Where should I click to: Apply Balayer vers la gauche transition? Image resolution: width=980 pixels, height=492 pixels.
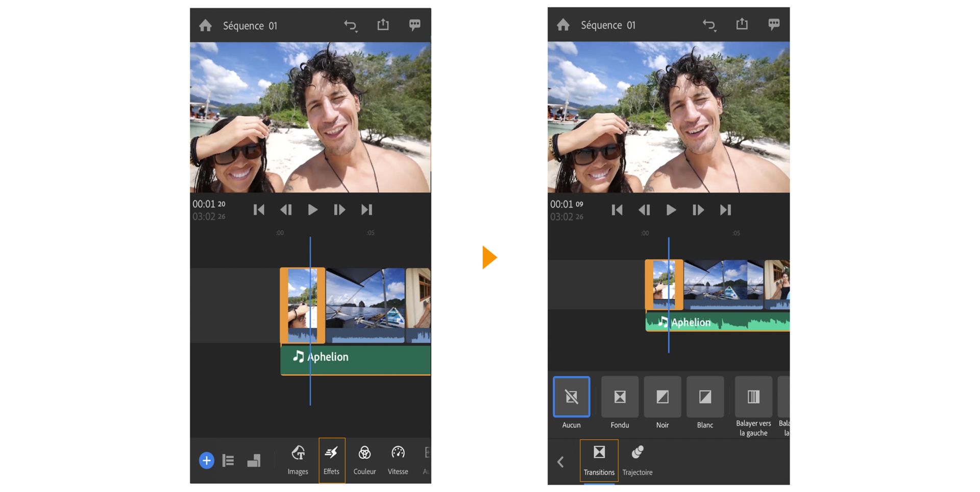(753, 397)
